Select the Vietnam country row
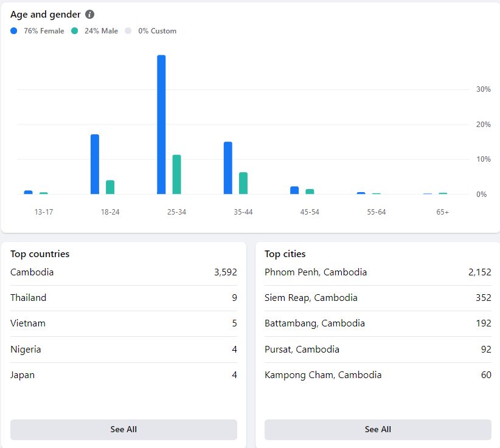 [x=123, y=323]
